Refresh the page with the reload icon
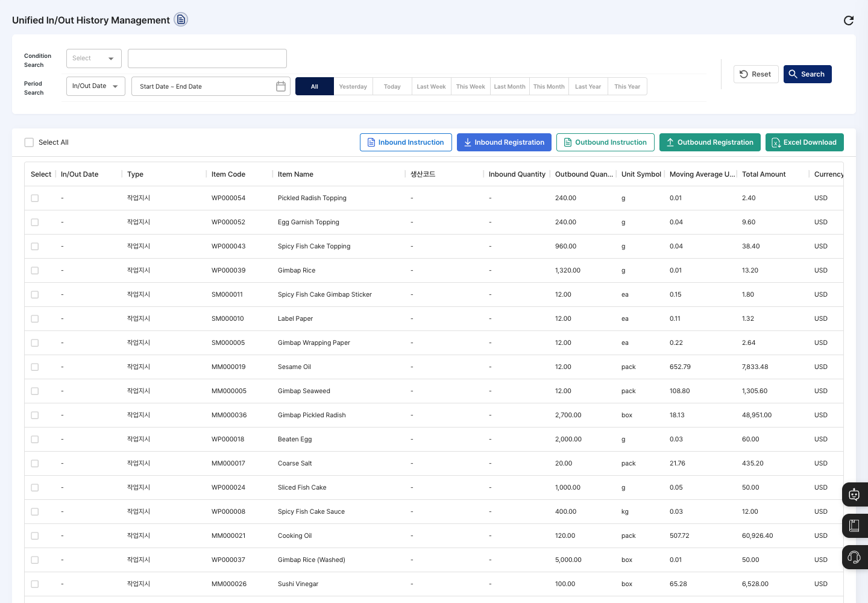This screenshot has width=868, height=603. (849, 21)
